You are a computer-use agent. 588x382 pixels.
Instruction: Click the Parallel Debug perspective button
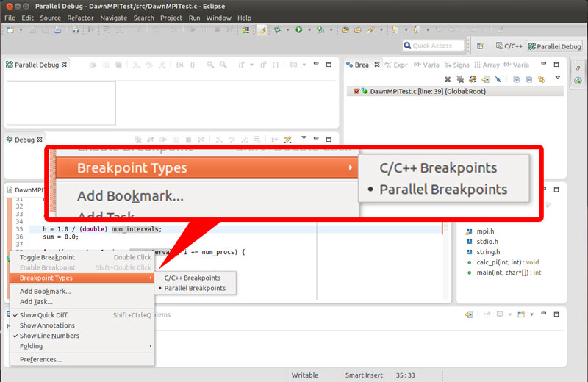click(x=554, y=46)
